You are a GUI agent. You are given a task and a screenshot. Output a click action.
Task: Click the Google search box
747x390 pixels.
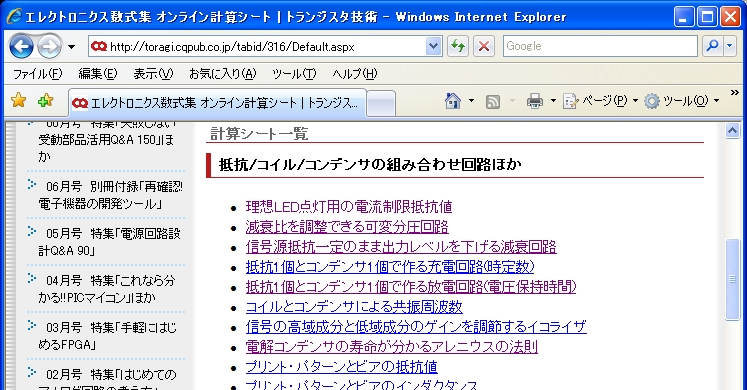pyautogui.click(x=600, y=46)
